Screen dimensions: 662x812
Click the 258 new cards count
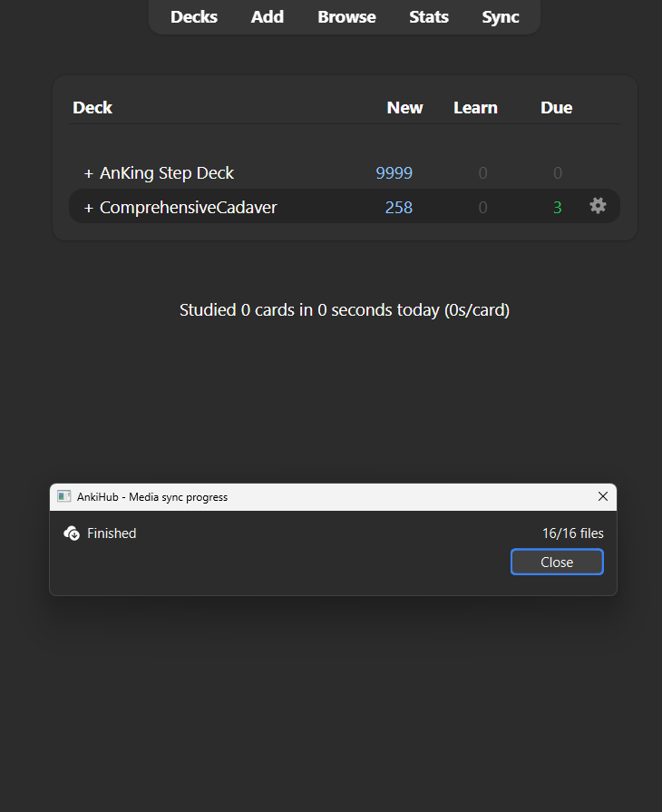coord(398,208)
